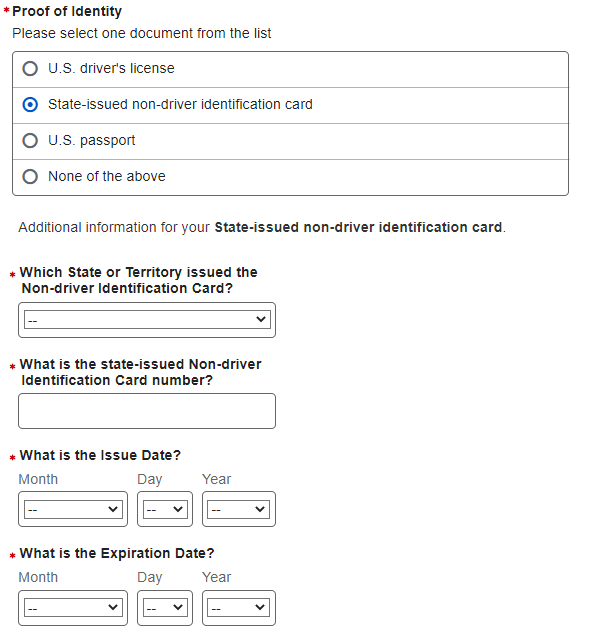
Task: Click the Year label under Expiration Date
Action: pos(216,577)
